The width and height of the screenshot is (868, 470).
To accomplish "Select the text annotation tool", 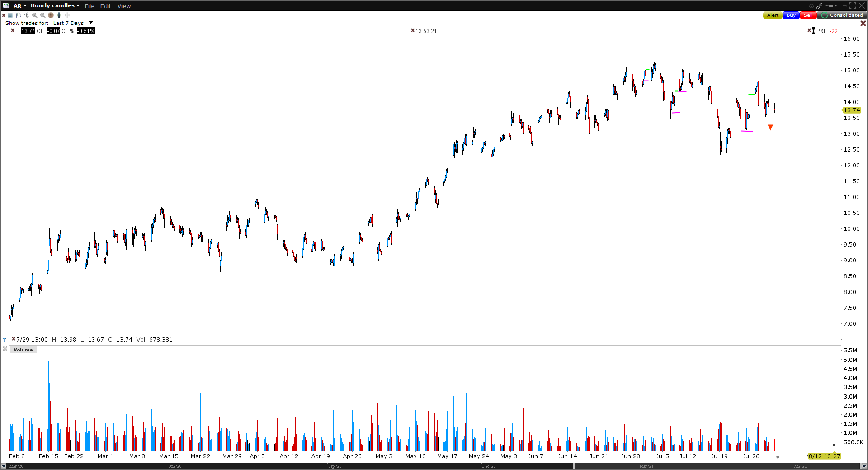I will (x=10, y=15).
